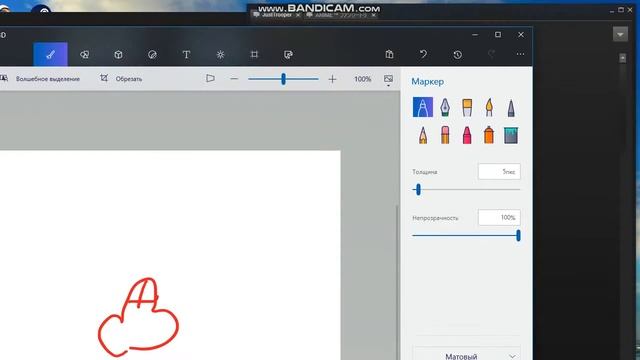The image size is (640, 360).
Task: Click the canvas zoom slider handle
Action: tap(283, 79)
